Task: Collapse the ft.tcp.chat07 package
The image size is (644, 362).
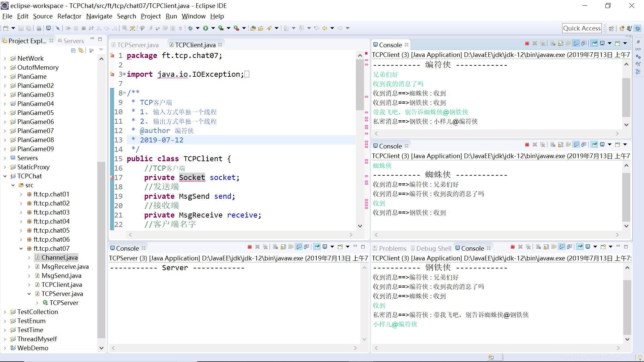Action: 21,249
